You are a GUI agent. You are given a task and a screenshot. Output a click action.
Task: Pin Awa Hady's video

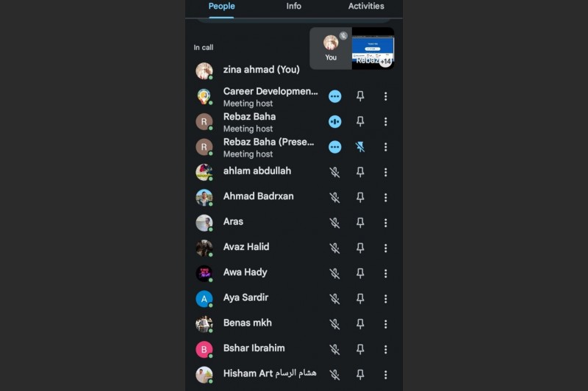click(x=360, y=273)
